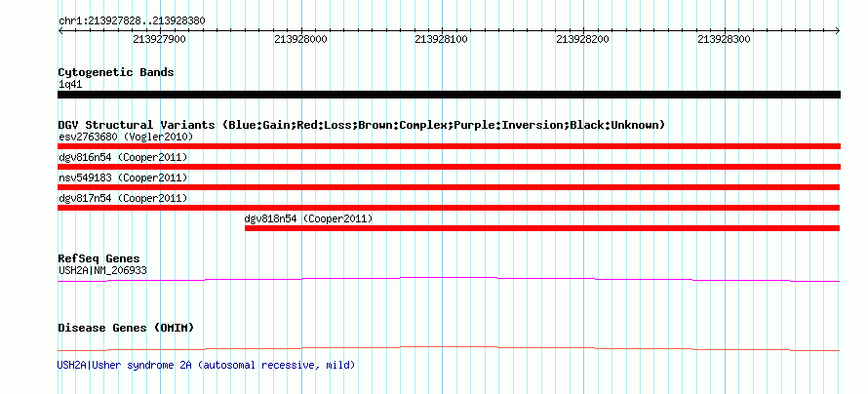Screen dimensions: 868x394
Task: Open the USH2A|Usher syndrome 2A link
Action: coord(206,365)
